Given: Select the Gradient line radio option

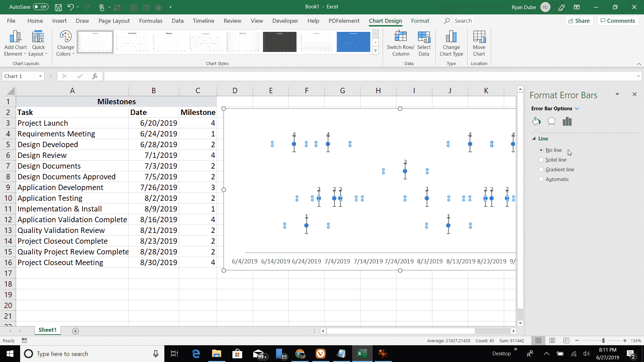Looking at the screenshot, I should 541,170.
